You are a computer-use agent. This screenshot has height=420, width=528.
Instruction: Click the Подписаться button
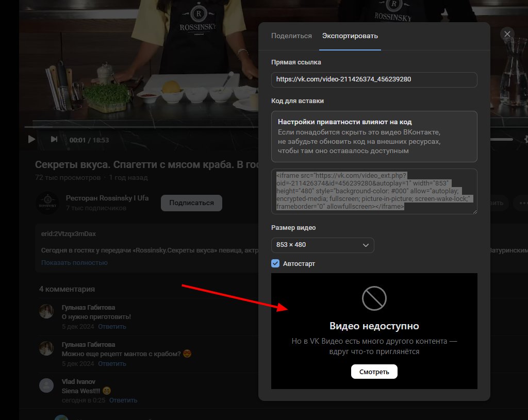click(x=191, y=203)
